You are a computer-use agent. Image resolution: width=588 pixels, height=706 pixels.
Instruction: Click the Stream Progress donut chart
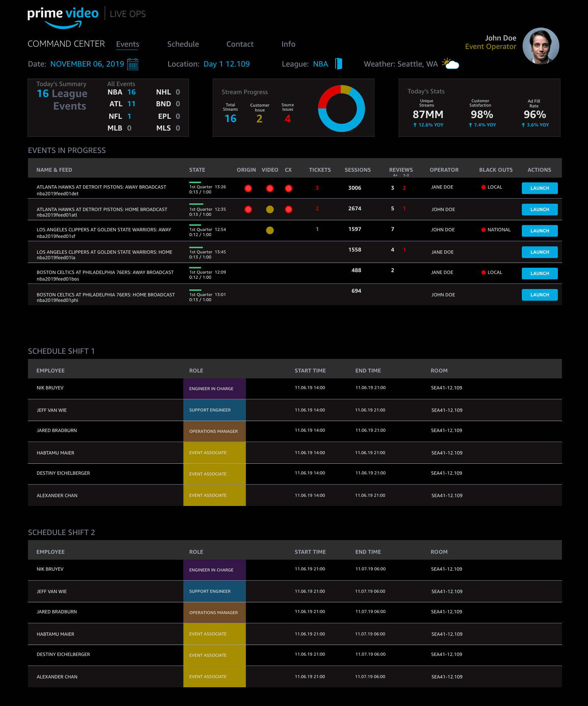click(x=341, y=108)
